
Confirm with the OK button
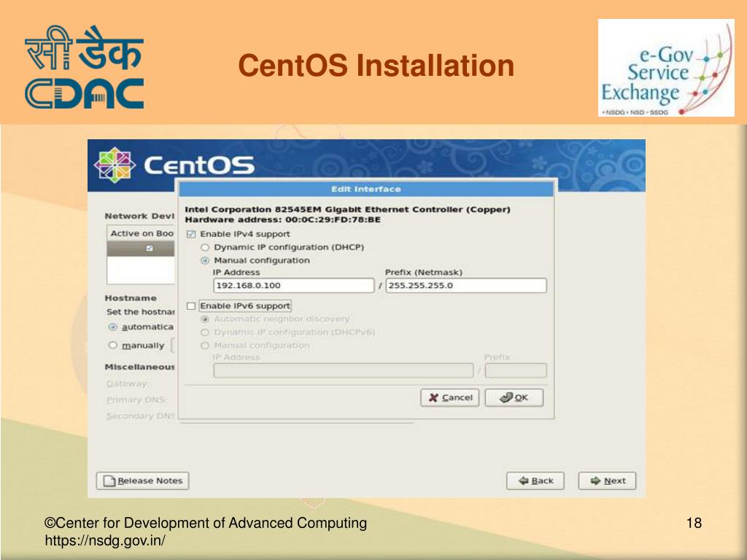514,397
